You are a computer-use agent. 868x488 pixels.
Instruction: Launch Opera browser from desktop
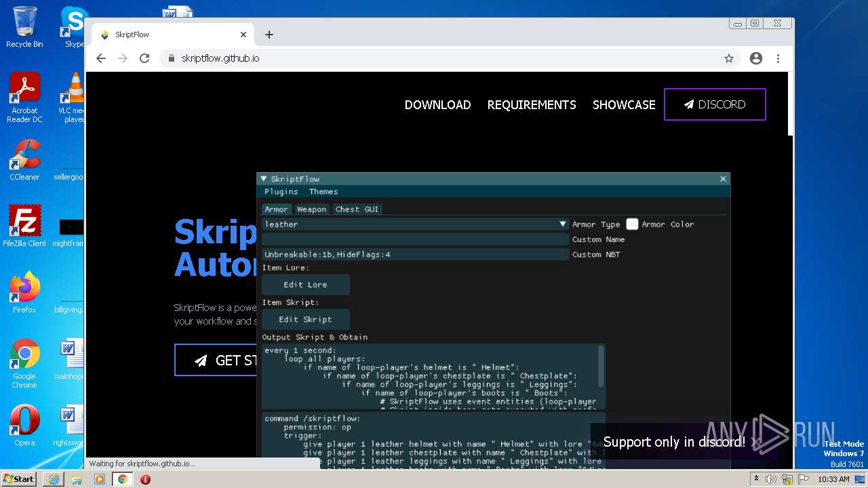click(24, 425)
